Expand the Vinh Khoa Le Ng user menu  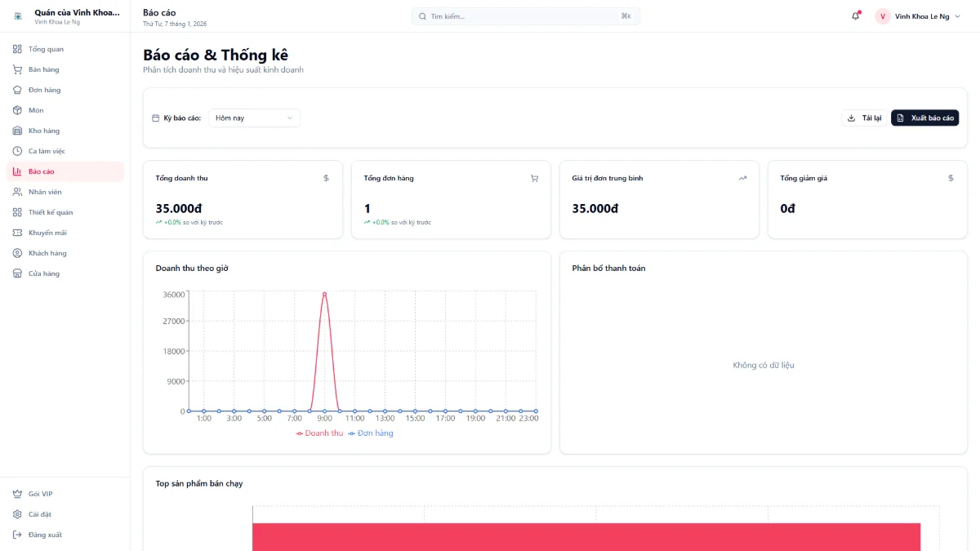click(919, 16)
